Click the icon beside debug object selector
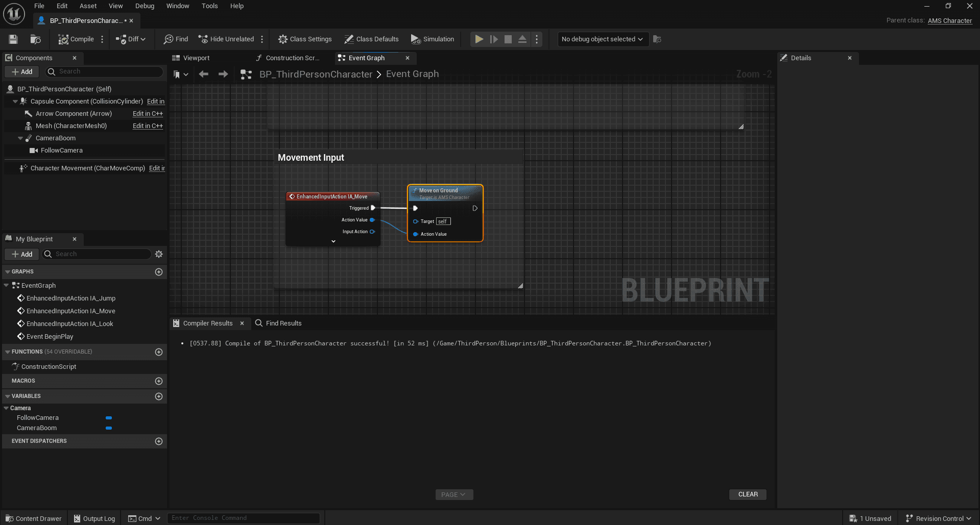 tap(657, 39)
